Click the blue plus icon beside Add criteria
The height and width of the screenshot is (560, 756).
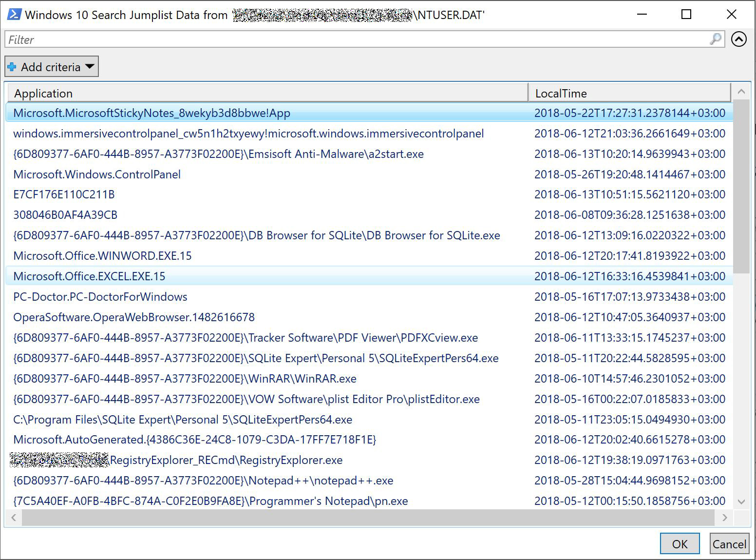tap(12, 67)
